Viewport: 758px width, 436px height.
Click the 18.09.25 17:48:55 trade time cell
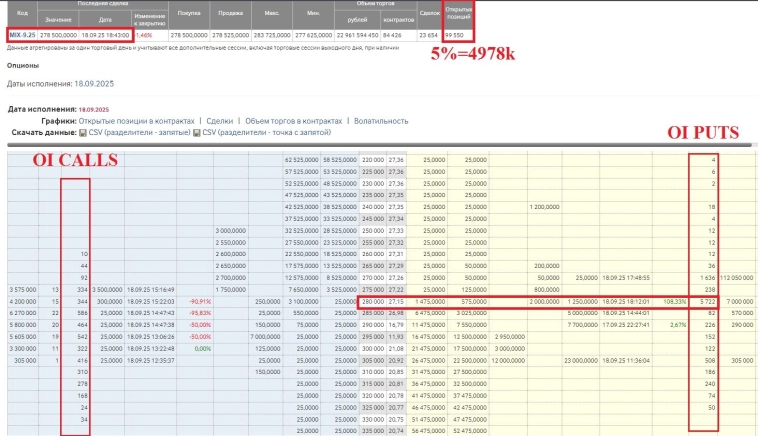tap(626, 278)
